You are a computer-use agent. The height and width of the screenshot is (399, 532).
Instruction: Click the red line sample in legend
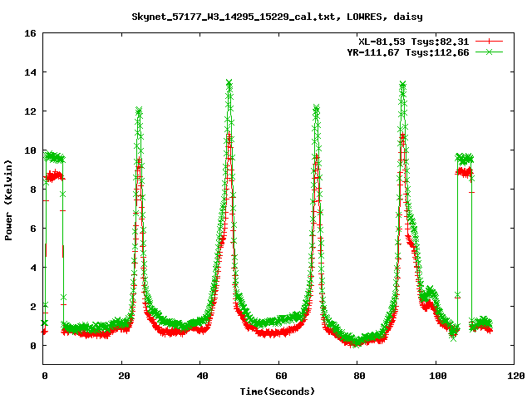click(x=490, y=41)
